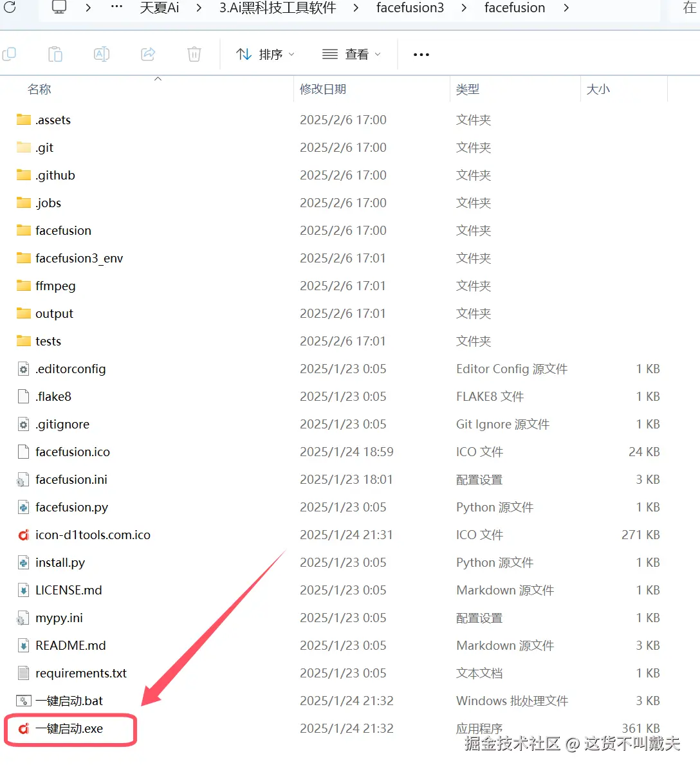Click the Copy toolbar icon
This screenshot has height=772, width=700.
pyautogui.click(x=10, y=55)
